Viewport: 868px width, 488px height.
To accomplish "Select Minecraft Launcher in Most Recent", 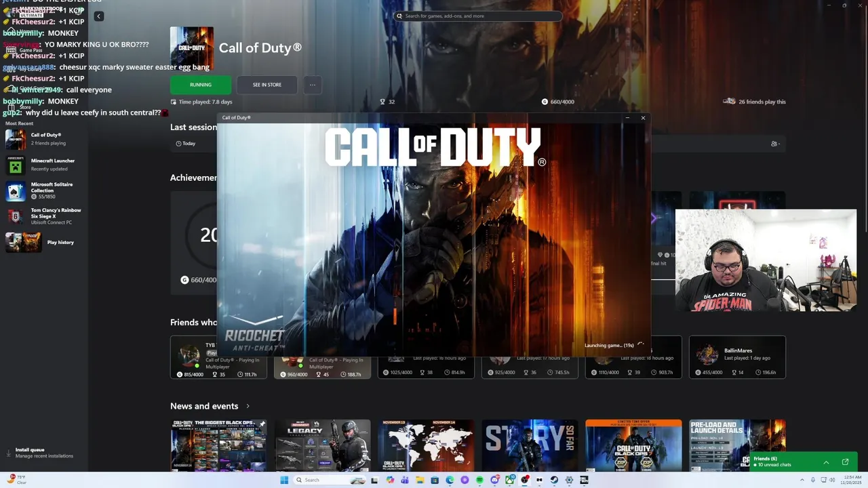I will (x=43, y=165).
